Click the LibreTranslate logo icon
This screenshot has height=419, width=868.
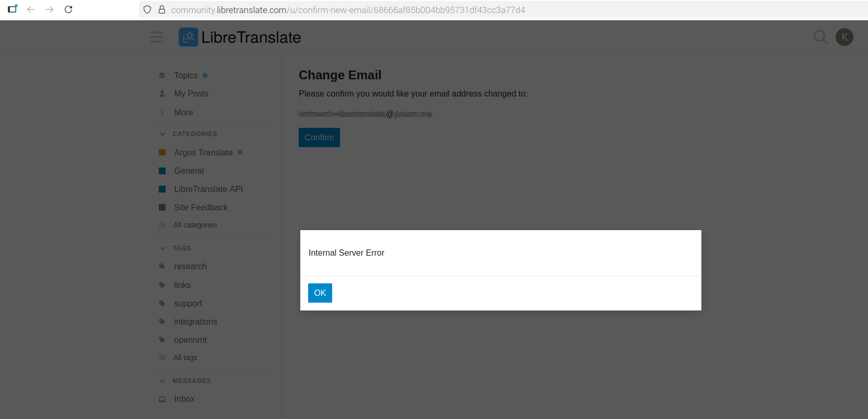[189, 37]
